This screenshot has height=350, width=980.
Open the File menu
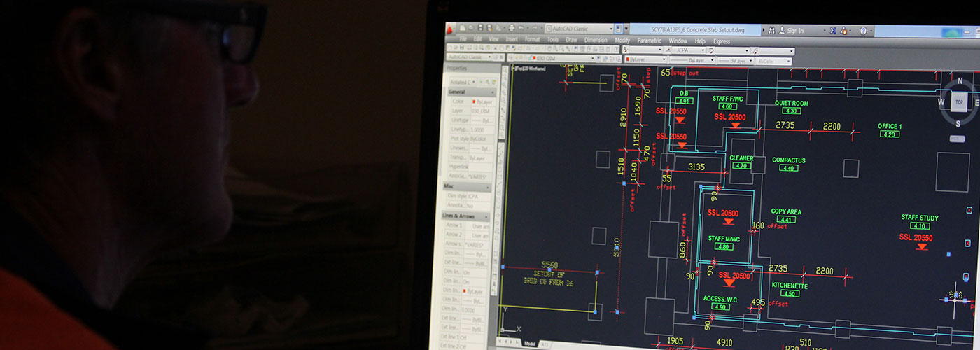click(463, 40)
